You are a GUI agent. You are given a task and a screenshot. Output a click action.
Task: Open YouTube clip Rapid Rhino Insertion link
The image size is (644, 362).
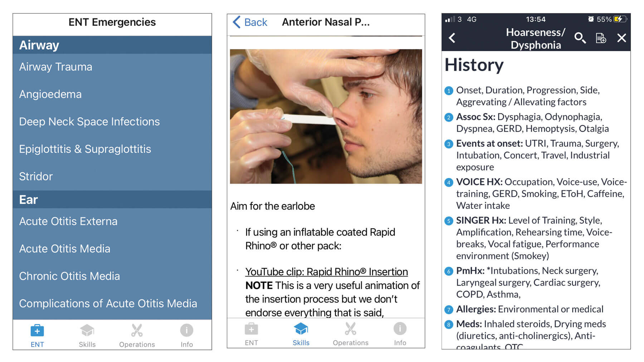tap(326, 272)
